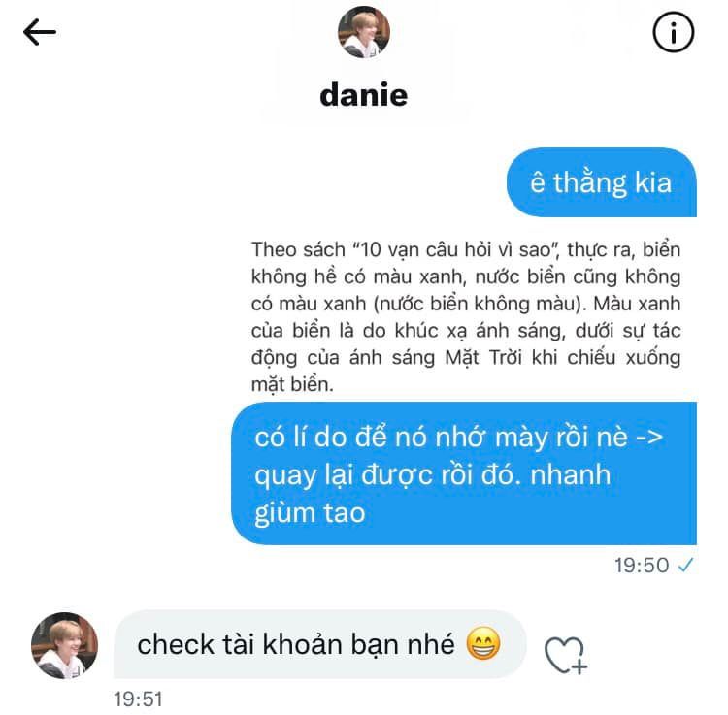Open conversation info via the circled i
This screenshot has width=728, height=715.
pos(674,32)
